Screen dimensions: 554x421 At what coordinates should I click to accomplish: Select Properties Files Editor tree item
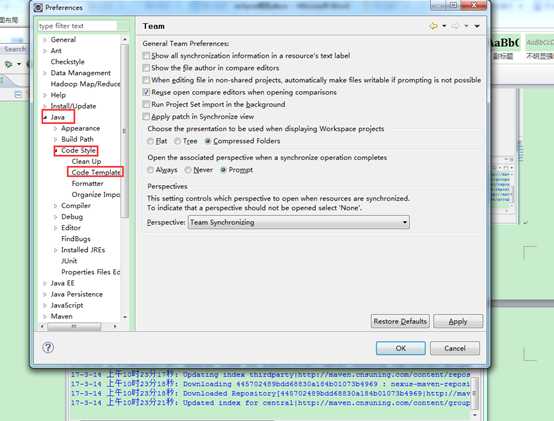point(90,272)
